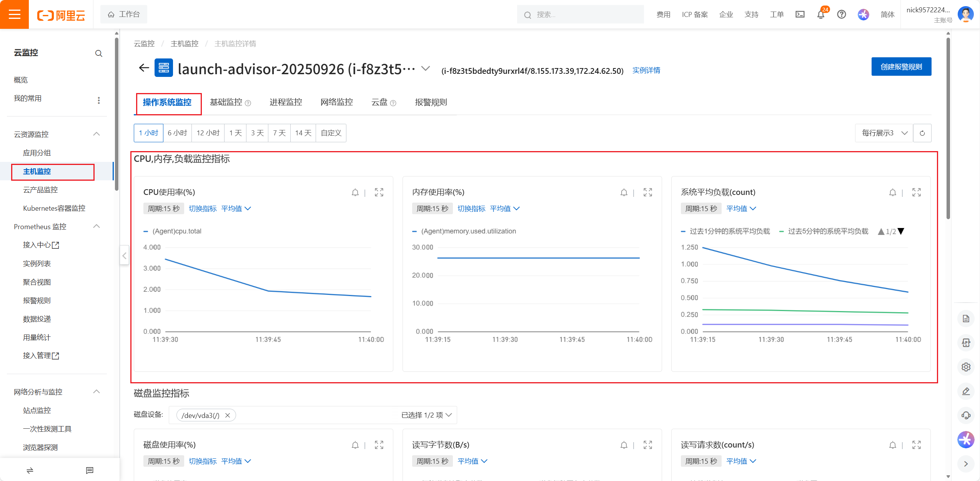
Task: Open the 实例详情 link
Action: point(646,70)
